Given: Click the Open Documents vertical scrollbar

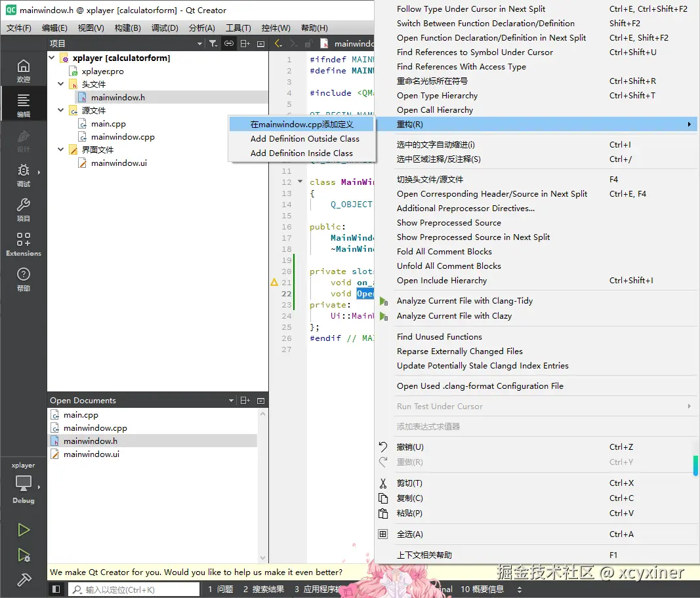Looking at the screenshot, I should [262, 485].
